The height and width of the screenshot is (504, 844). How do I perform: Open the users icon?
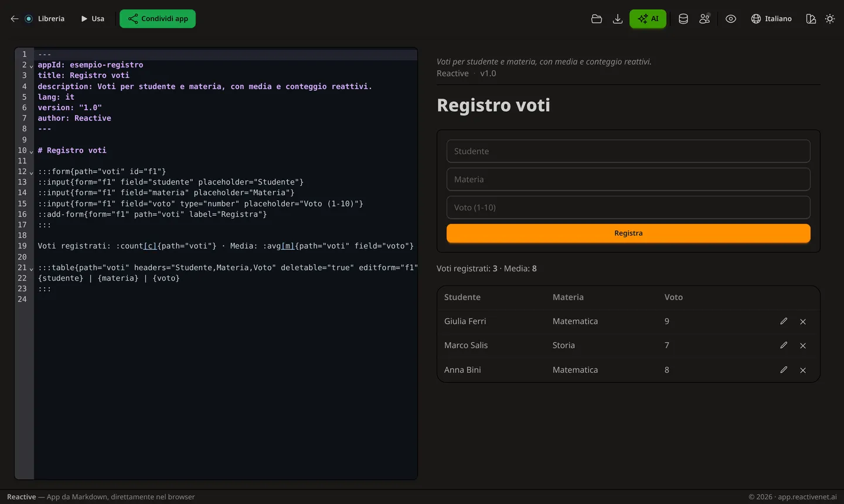click(x=705, y=19)
